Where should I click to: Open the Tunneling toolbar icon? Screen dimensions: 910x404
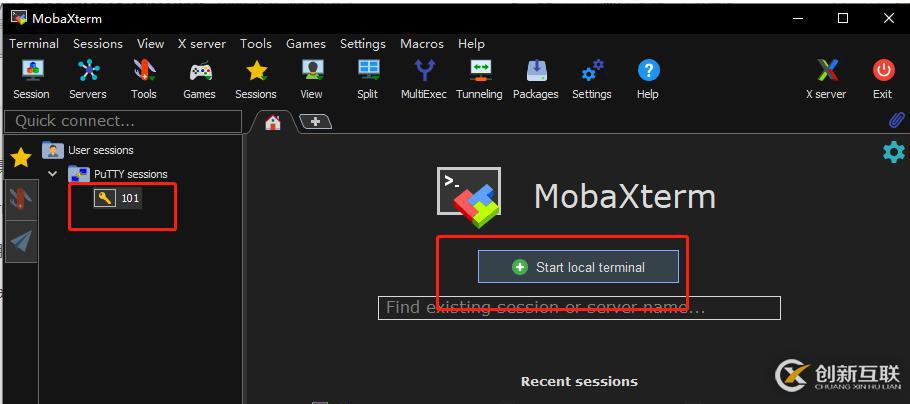480,71
